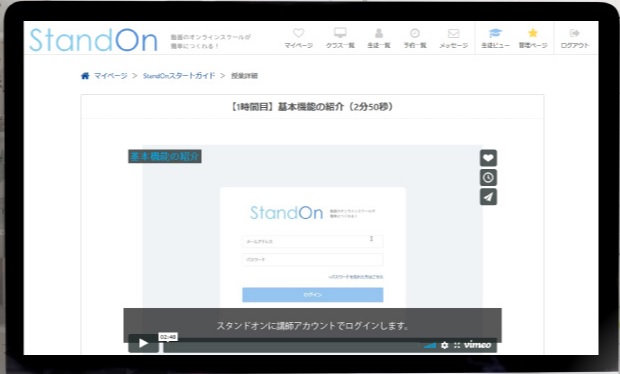Click the StandOn logo in the header

pyautogui.click(x=93, y=40)
